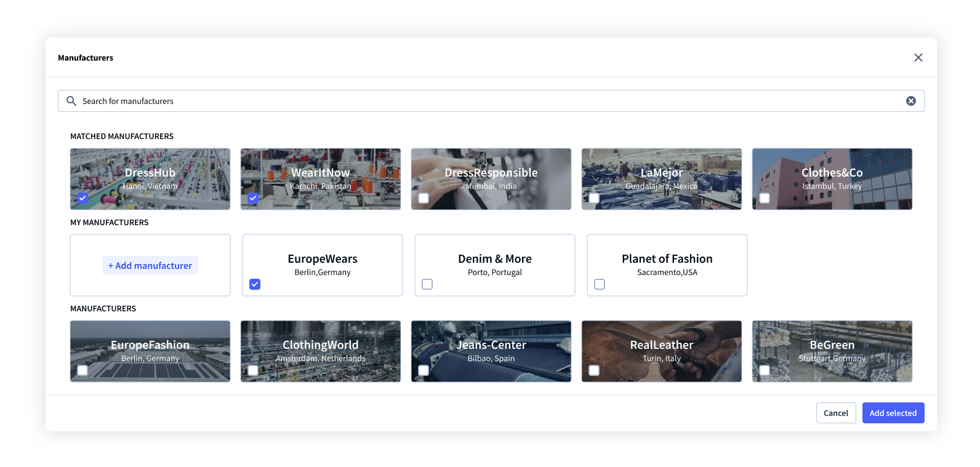Viewport: 980px width, 467px height.
Task: Click the Hanoi, Vietnam location text
Action: [x=150, y=186]
